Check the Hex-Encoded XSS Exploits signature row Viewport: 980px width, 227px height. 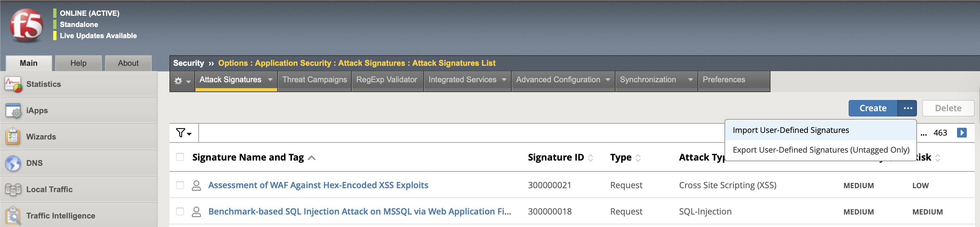180,185
